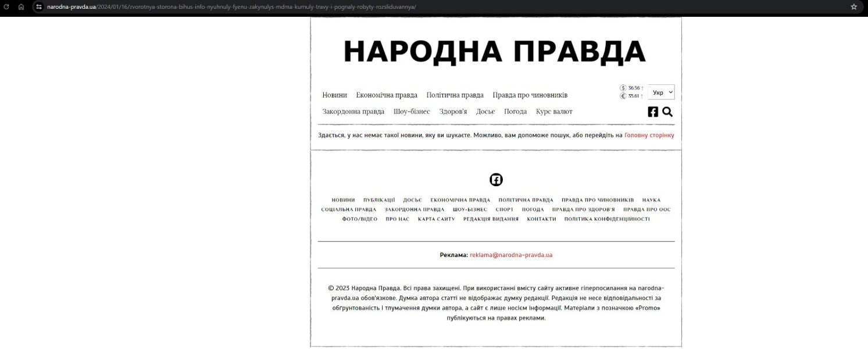Image resolution: width=868 pixels, height=349 pixels.
Task: Click the dollar currency rate icon
Action: 621,87
